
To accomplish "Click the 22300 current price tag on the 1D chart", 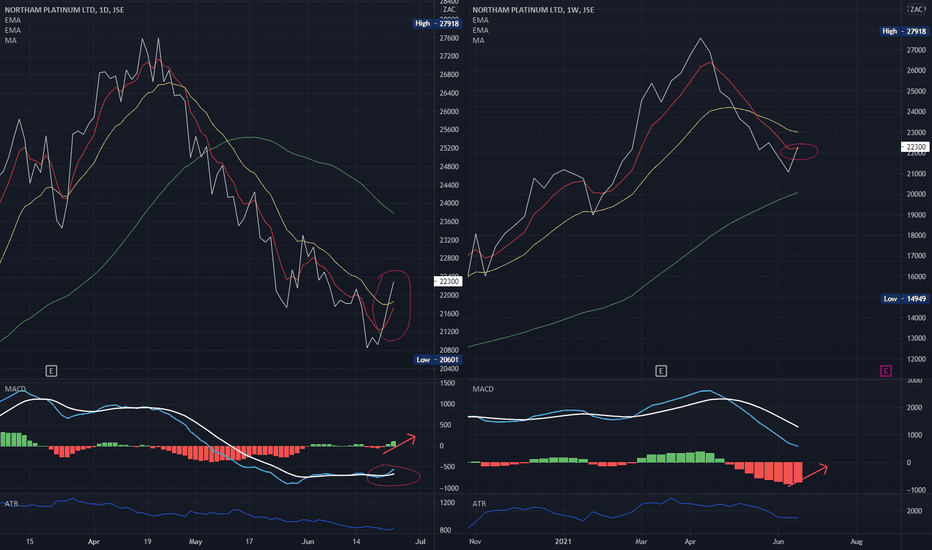I will (x=449, y=281).
